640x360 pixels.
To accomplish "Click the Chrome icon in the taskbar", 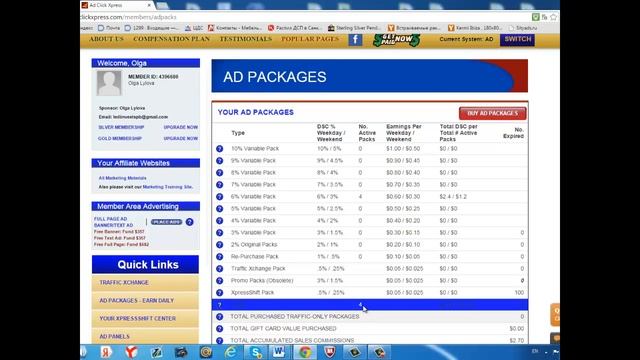I will [x=305, y=352].
